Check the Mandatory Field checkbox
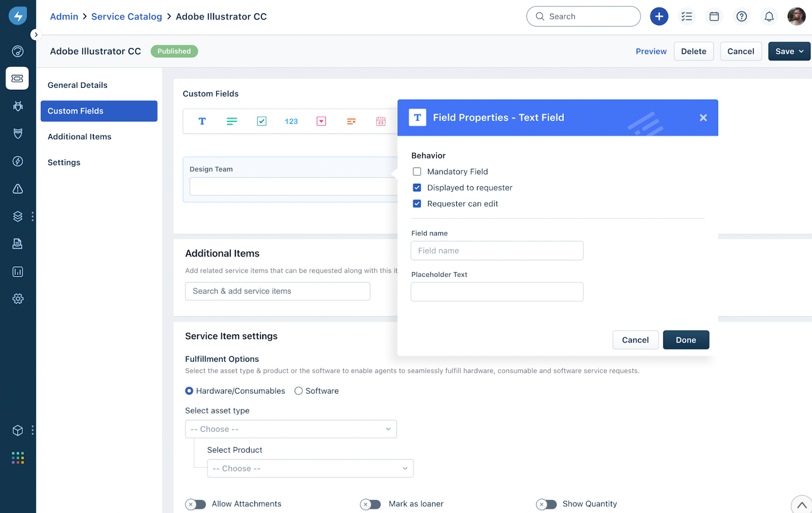 pyautogui.click(x=417, y=172)
